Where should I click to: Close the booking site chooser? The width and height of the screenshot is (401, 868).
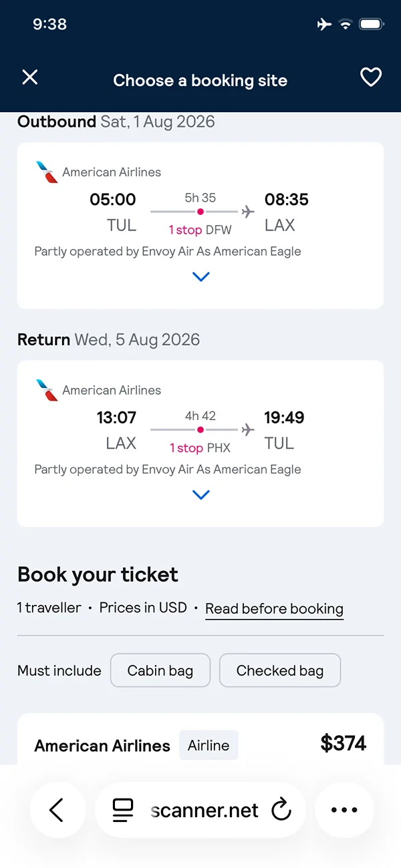30,77
